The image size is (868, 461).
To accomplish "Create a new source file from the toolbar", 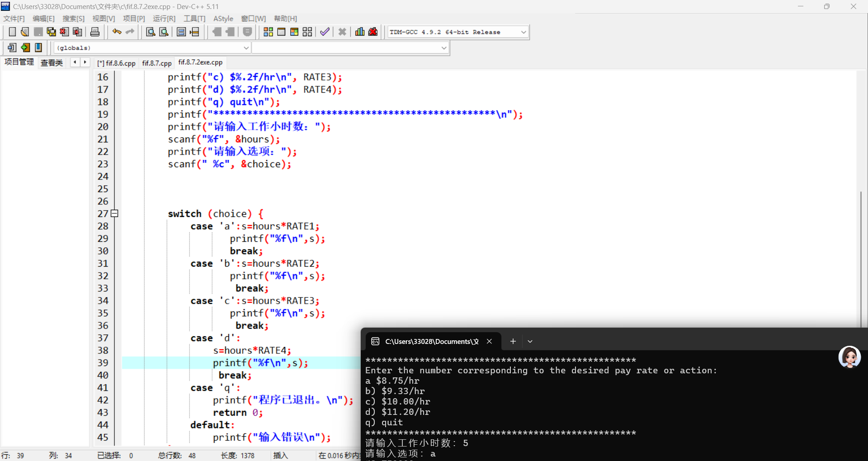I will point(12,32).
